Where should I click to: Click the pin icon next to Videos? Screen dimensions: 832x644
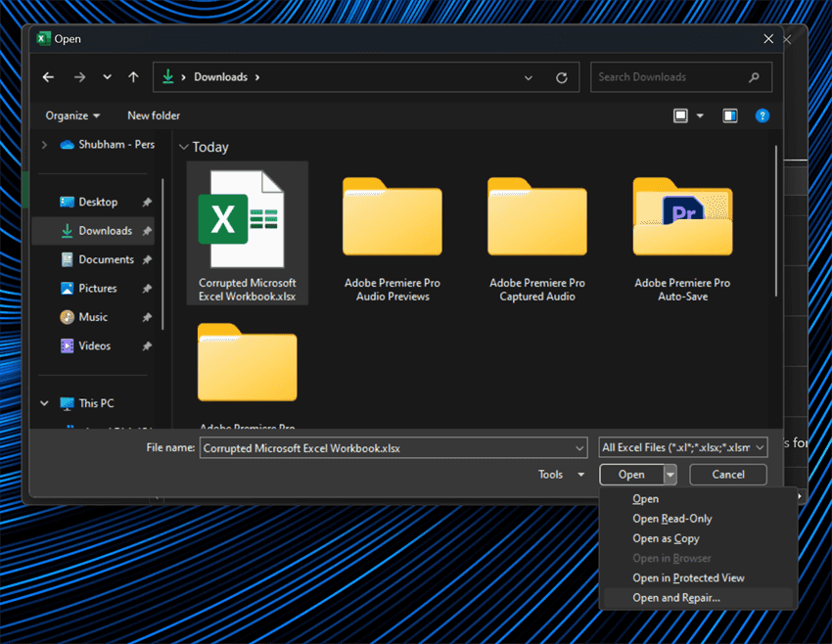[147, 345]
